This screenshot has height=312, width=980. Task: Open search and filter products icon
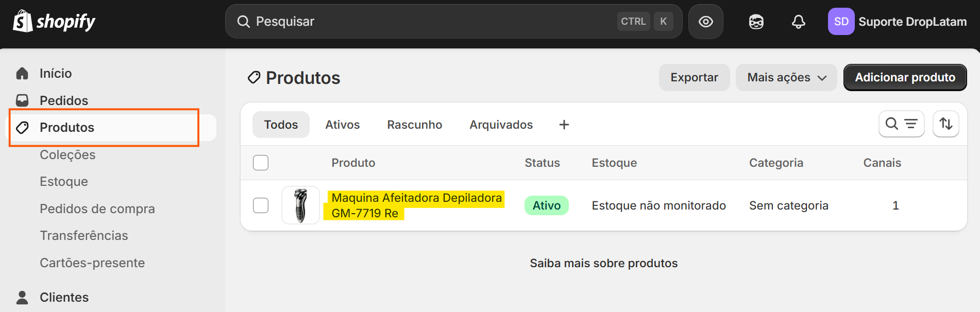tap(901, 124)
